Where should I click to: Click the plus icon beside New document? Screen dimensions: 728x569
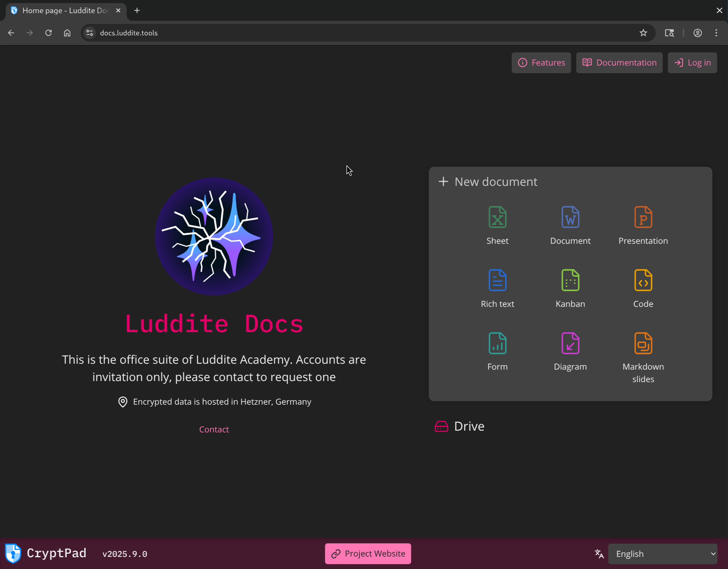point(443,181)
